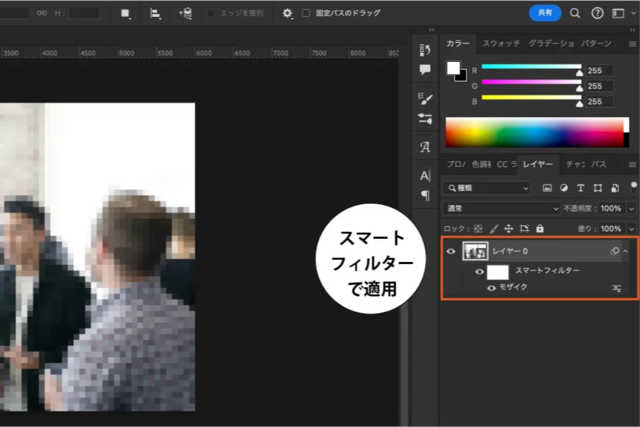Open the path arrangement options
Screen dimensions: 640x427
(x=186, y=13)
